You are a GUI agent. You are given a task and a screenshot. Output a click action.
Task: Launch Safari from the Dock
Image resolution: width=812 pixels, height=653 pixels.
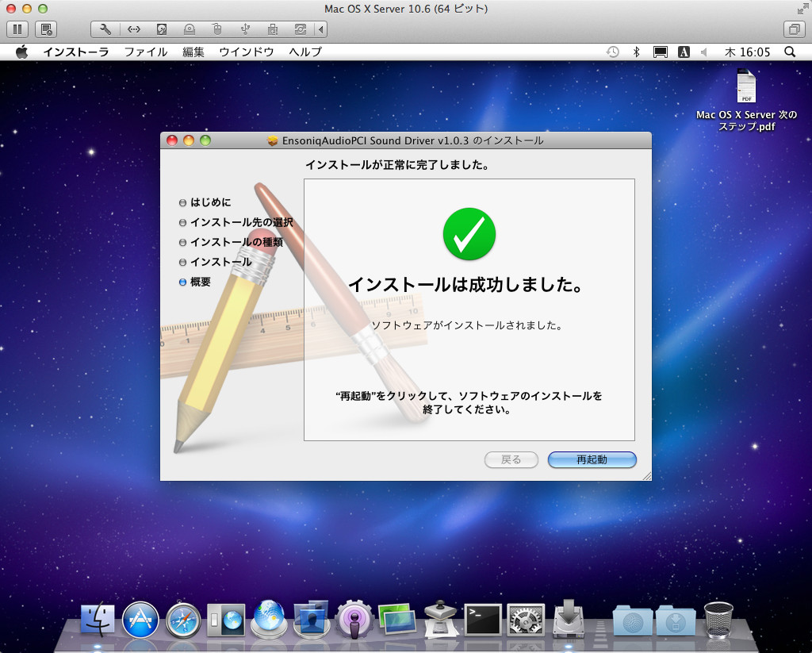click(x=183, y=620)
